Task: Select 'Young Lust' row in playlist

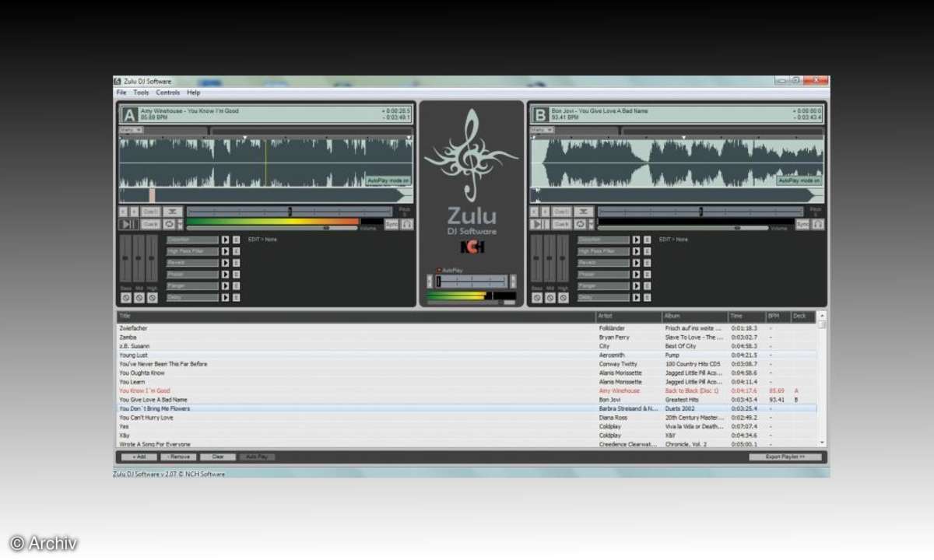Action: (x=467, y=355)
